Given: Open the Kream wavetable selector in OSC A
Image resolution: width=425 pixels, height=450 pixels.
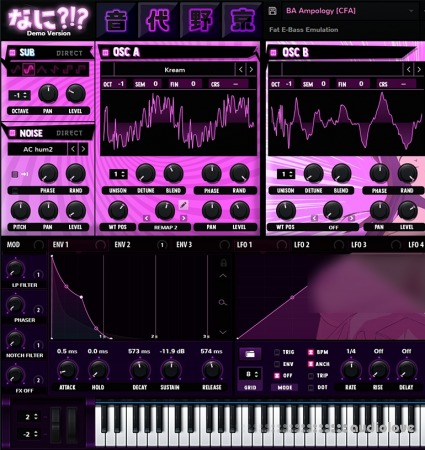Looking at the screenshot, I should tap(174, 70).
